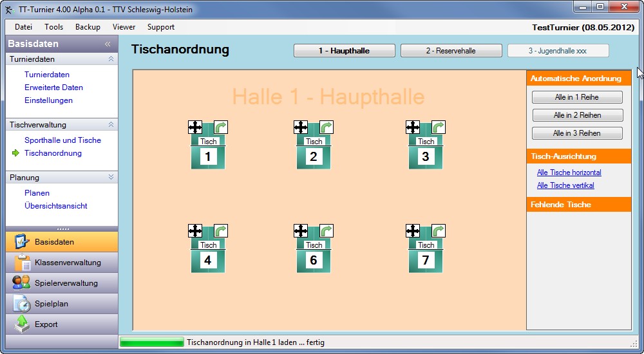Expand the Planung group chevron
Viewport: 644px width, 354px height.
[x=111, y=178]
